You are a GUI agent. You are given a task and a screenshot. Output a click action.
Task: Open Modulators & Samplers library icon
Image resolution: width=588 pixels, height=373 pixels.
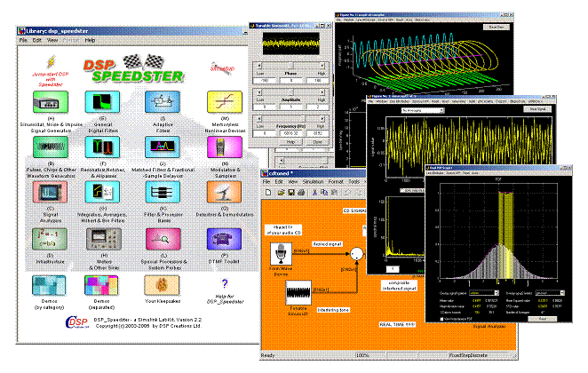pyautogui.click(x=225, y=147)
